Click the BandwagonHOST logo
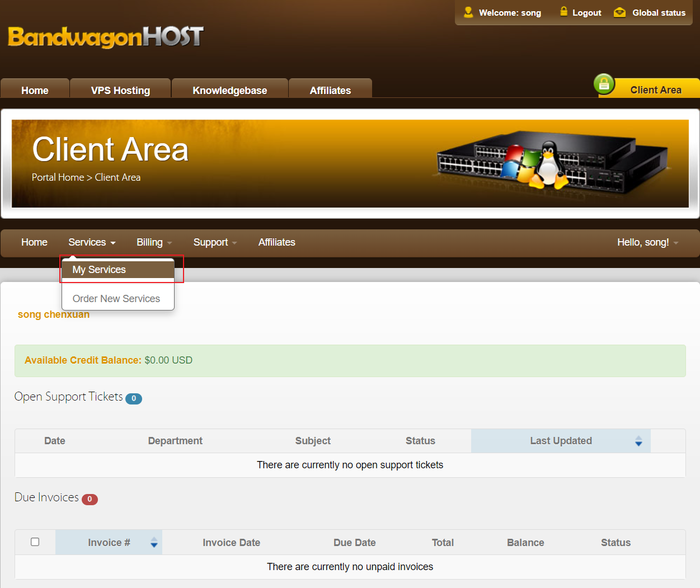700x588 pixels. pyautogui.click(x=105, y=37)
